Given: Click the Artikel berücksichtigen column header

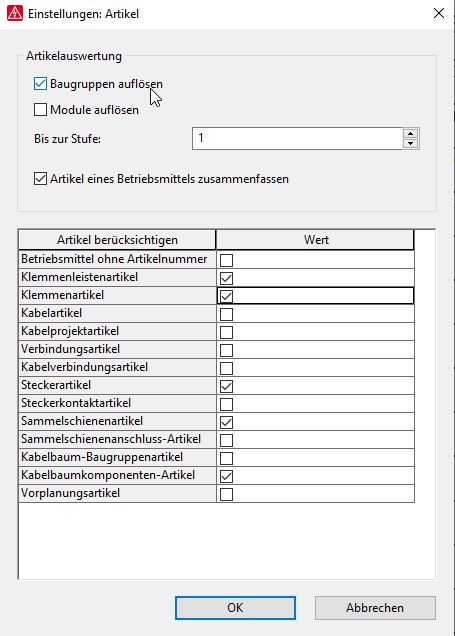Looking at the screenshot, I should click(117, 240).
